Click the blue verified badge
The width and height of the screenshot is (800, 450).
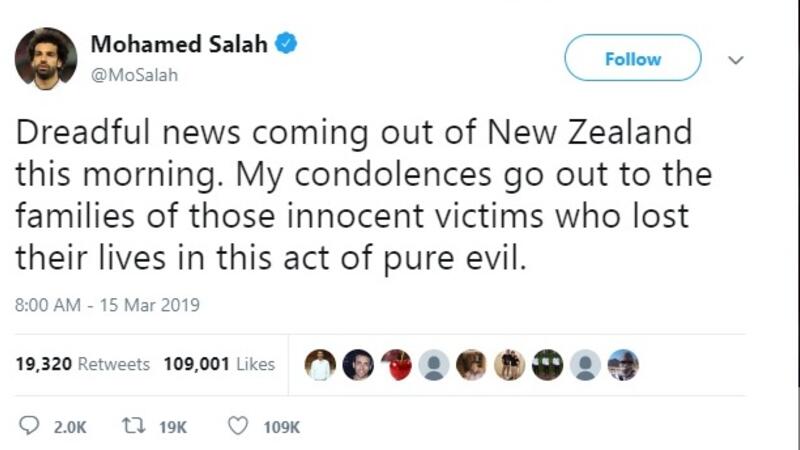pos(286,43)
